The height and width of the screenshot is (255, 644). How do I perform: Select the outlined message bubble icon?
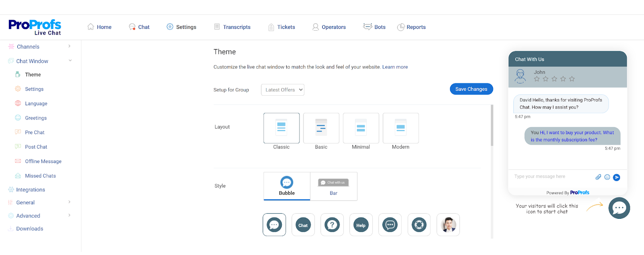click(390, 225)
